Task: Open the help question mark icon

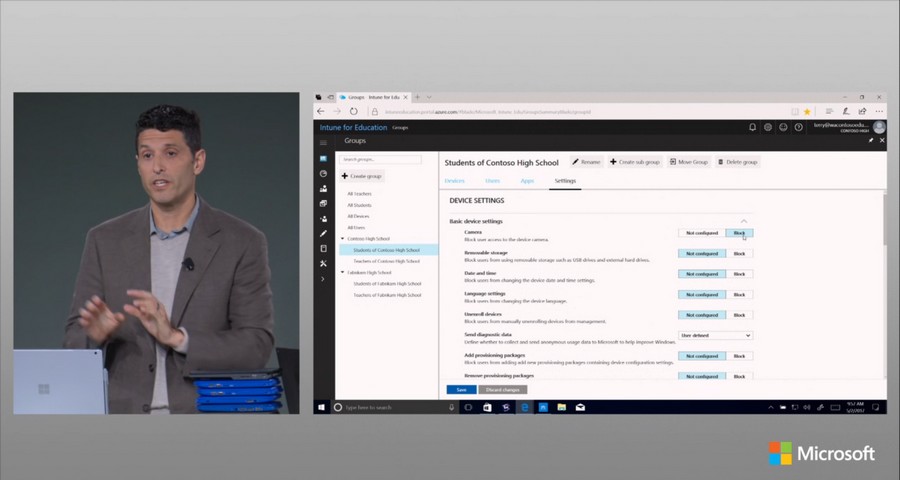Action: (x=798, y=127)
